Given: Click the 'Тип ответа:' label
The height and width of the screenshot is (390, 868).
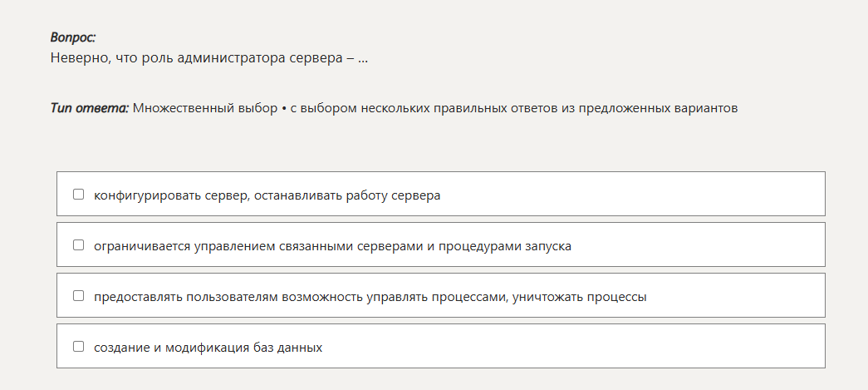Looking at the screenshot, I should tap(90, 108).
